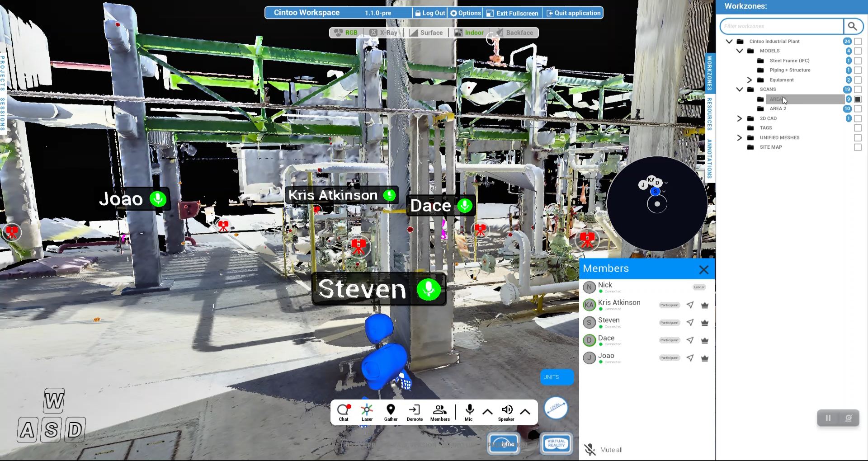Switch to X-Ray render mode

(x=383, y=33)
